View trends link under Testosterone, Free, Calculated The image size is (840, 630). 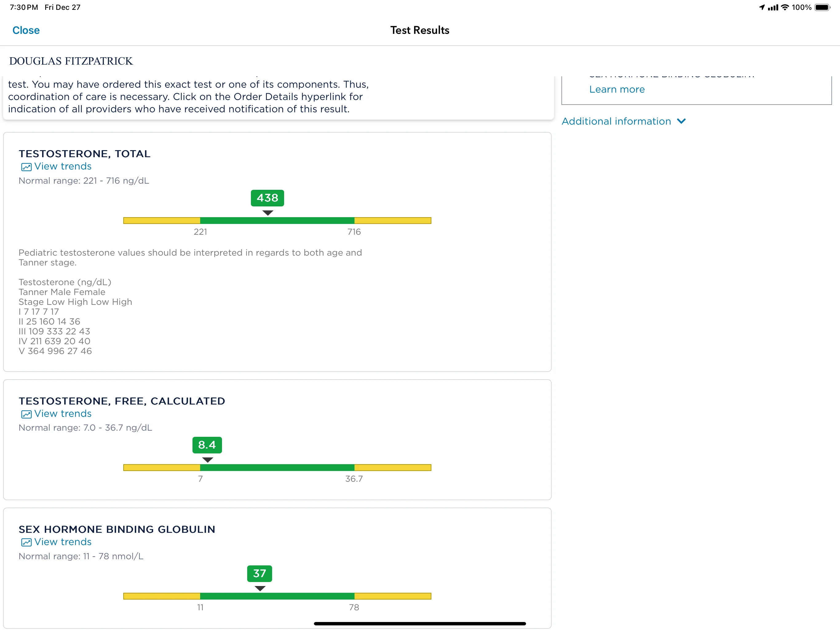pyautogui.click(x=63, y=414)
